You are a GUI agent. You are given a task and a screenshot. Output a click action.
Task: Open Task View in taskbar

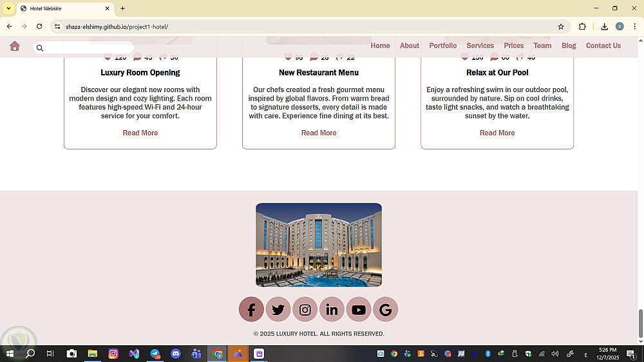click(x=50, y=354)
